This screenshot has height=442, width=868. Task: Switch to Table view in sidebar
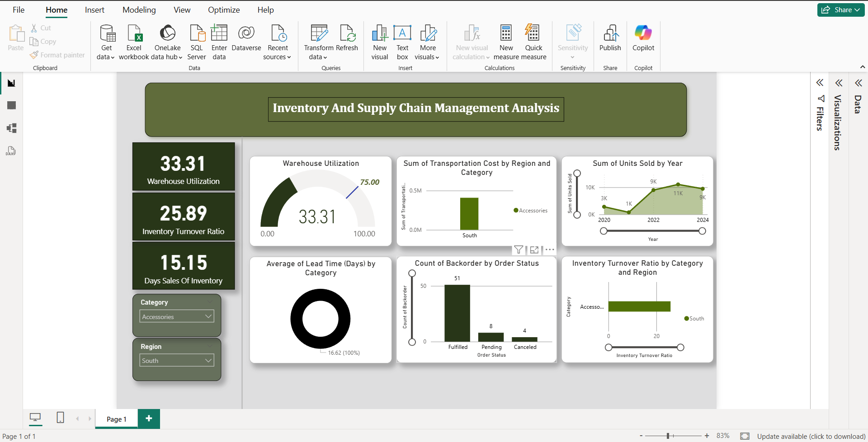pyautogui.click(x=11, y=105)
